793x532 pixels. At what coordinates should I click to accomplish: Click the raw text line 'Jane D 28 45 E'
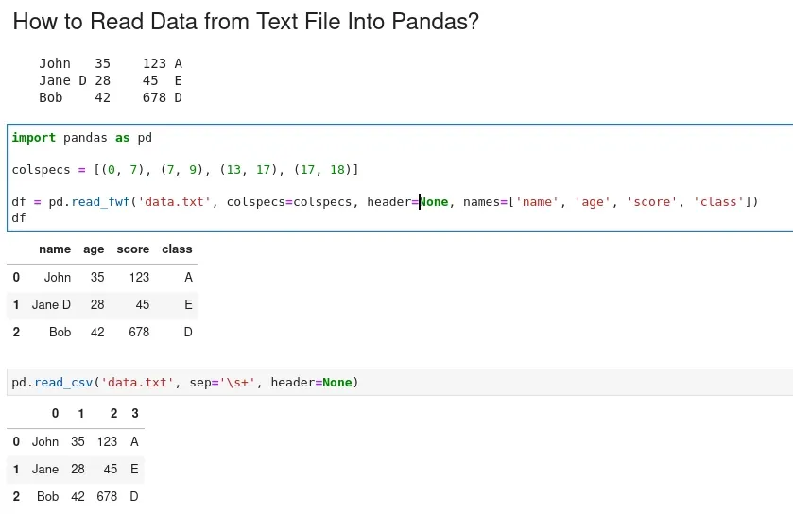click(111, 80)
